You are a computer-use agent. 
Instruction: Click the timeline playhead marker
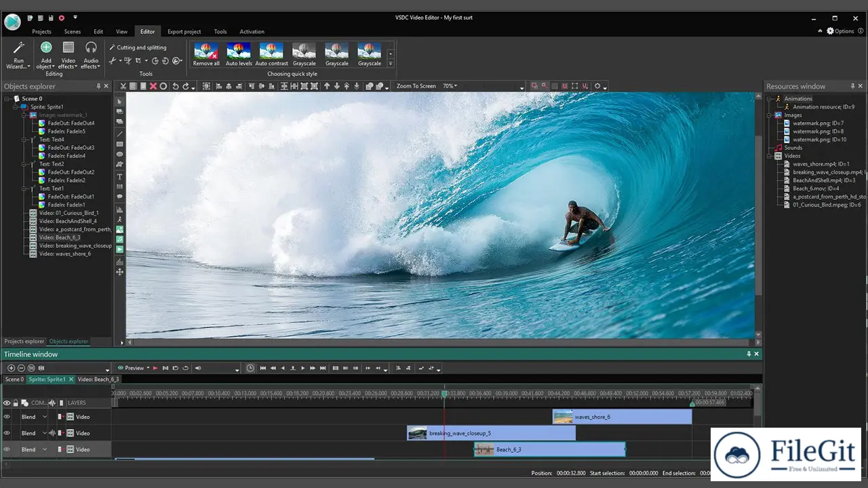click(x=444, y=394)
